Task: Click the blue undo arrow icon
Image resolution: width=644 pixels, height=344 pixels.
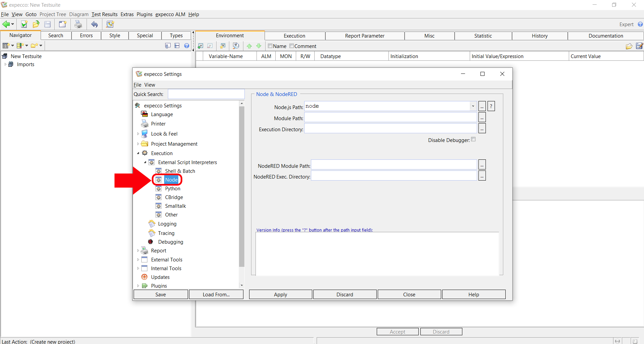Action: 95,24
